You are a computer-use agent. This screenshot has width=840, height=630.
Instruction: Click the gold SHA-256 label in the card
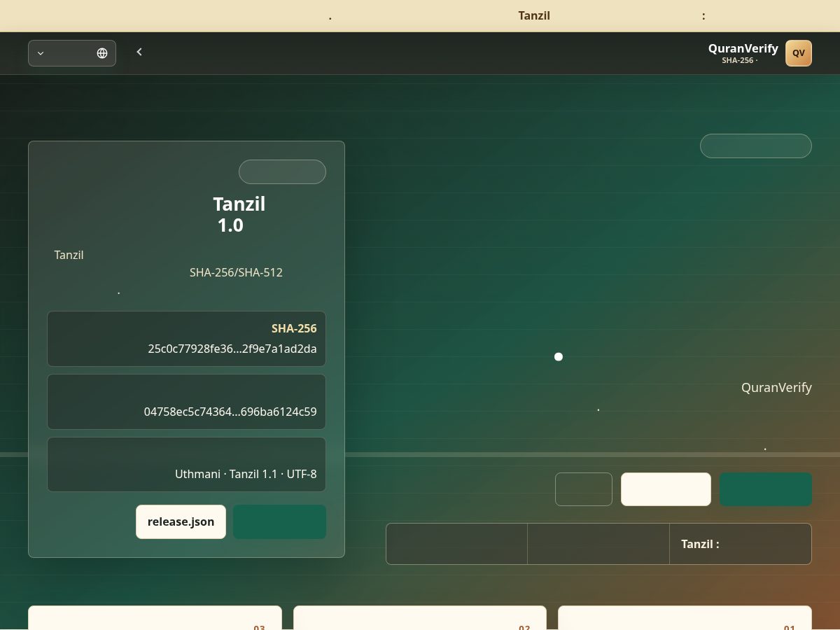coord(294,328)
